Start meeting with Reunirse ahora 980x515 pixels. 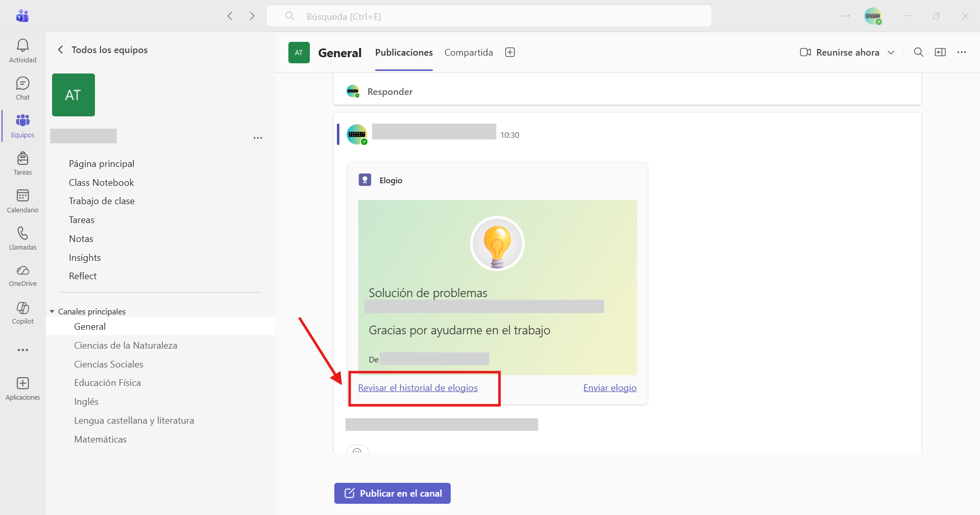pyautogui.click(x=840, y=52)
